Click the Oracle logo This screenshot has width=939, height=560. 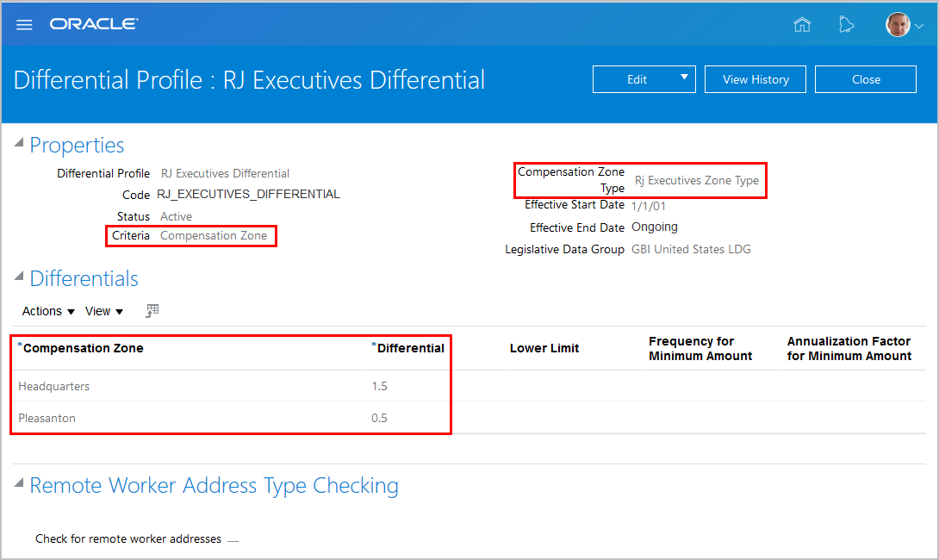(x=94, y=24)
